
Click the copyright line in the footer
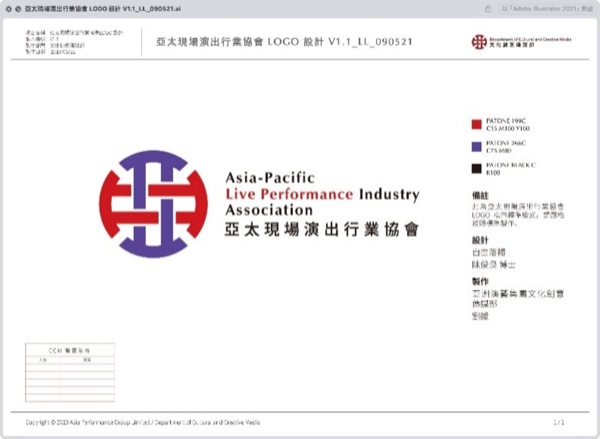tap(143, 422)
